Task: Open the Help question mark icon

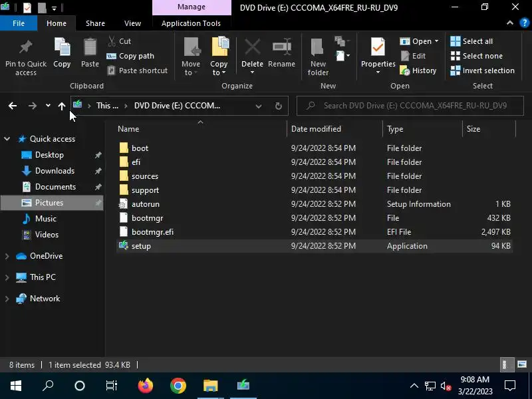Action: click(x=524, y=23)
